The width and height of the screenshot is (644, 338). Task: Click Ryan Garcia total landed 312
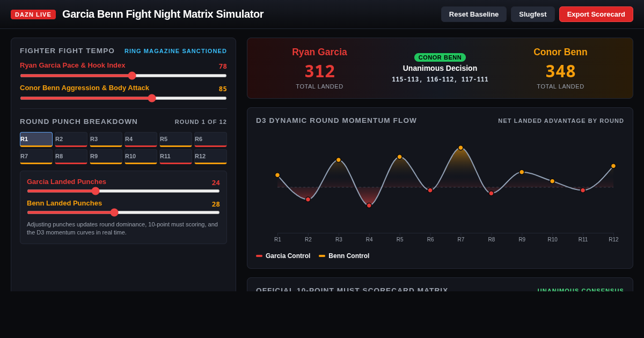coord(320,71)
